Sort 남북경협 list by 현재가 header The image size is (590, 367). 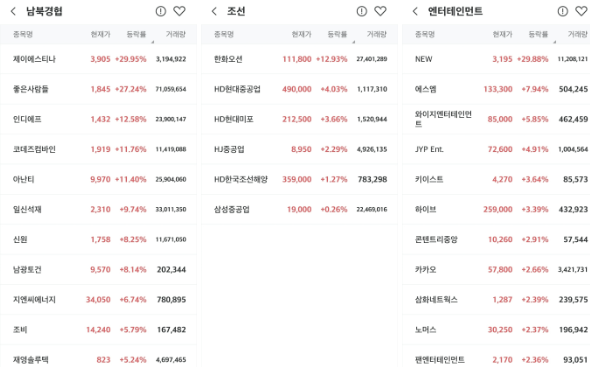coord(100,34)
